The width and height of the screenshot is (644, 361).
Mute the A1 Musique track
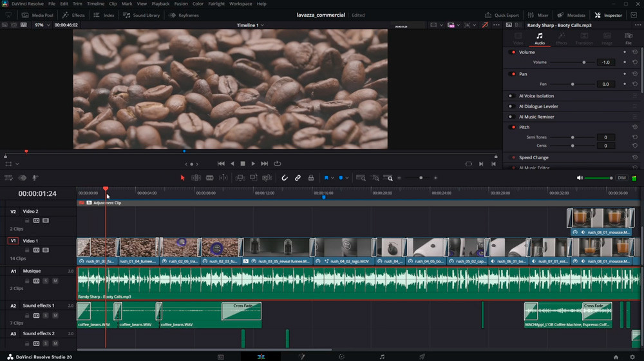pos(55,281)
